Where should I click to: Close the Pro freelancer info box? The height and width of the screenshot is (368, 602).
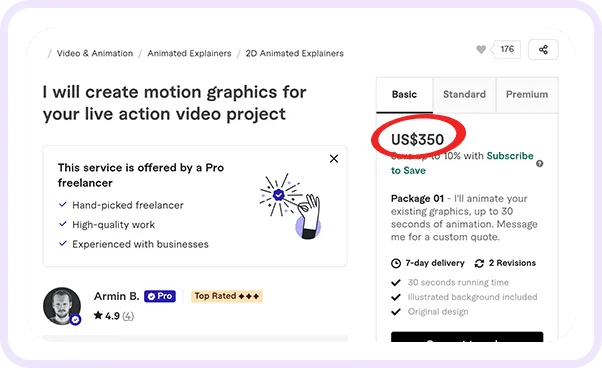[x=334, y=158]
